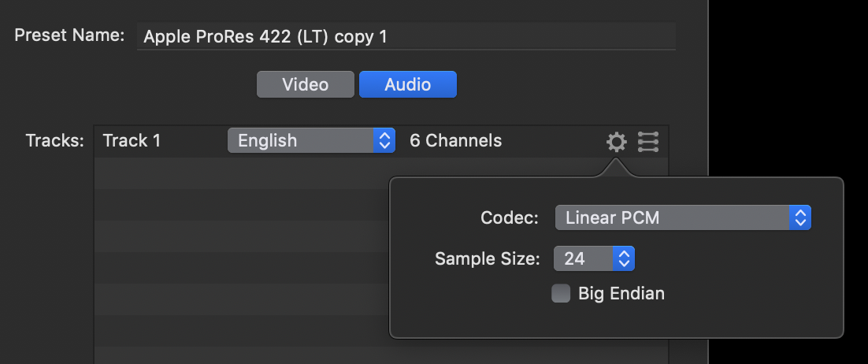This screenshot has height=364, width=868.
Task: Click the Big Endian label text
Action: tap(621, 294)
